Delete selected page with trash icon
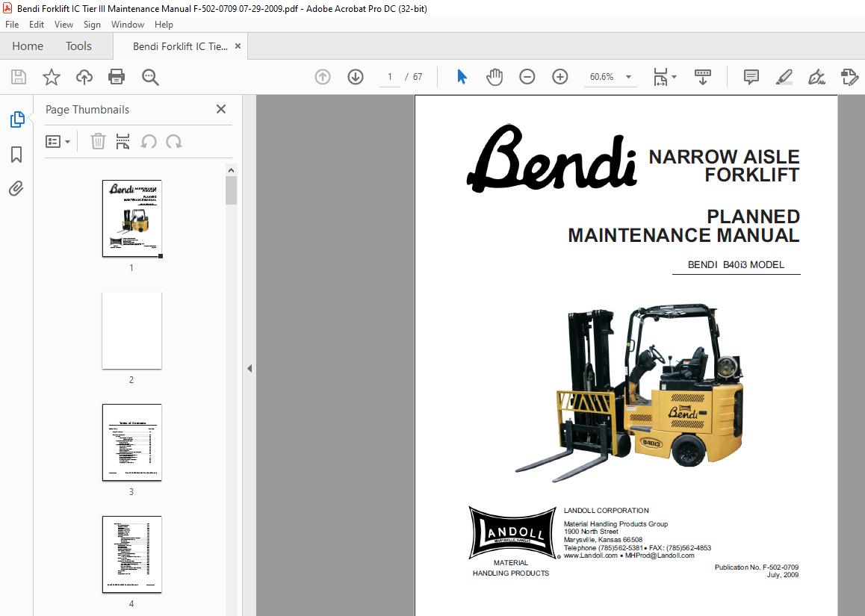 98,142
